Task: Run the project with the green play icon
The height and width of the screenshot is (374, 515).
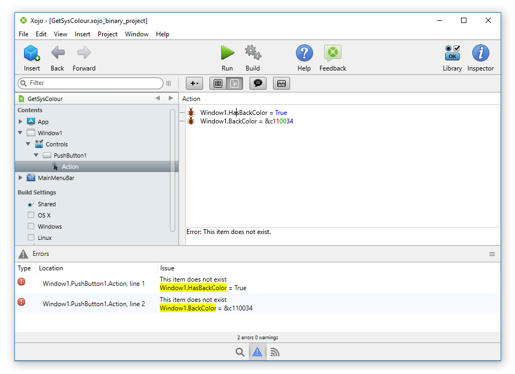Action: pos(227,53)
